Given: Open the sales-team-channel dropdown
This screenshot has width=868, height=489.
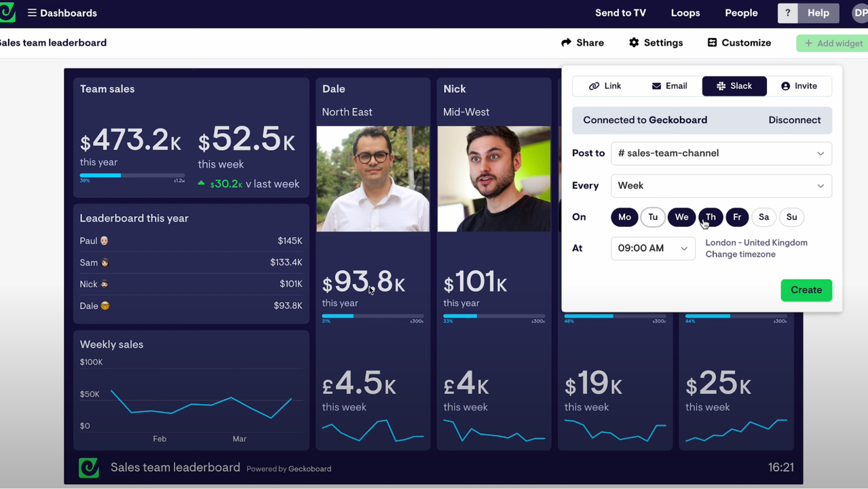Looking at the screenshot, I should click(721, 153).
